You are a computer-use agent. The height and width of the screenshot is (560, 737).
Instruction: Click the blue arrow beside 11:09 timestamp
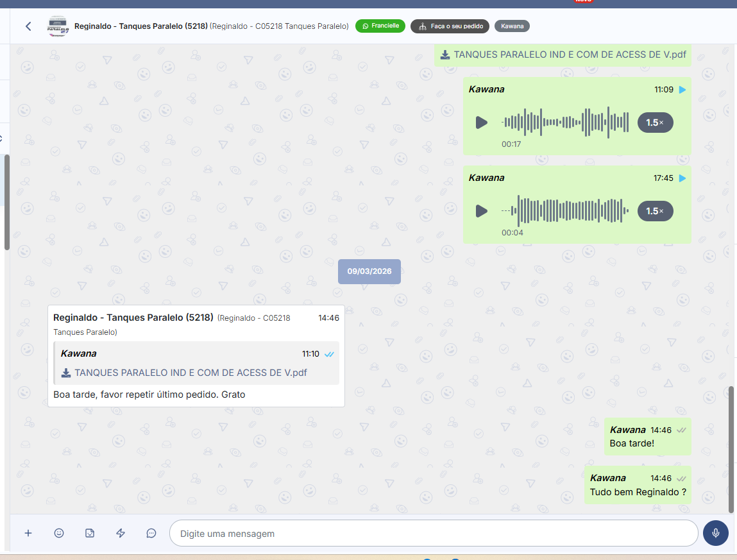tap(682, 90)
